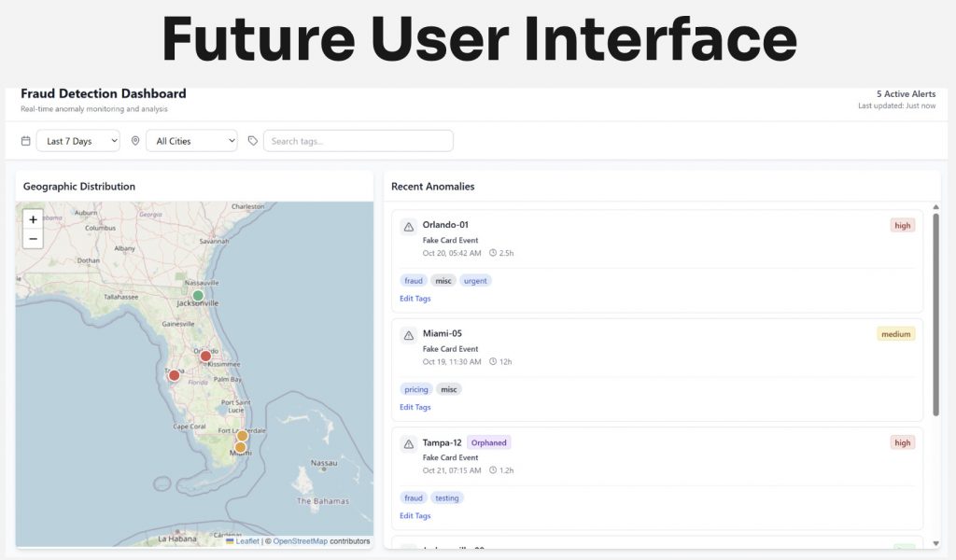Edit tags for Orlando-01 anomaly
The image size is (956, 560).
click(415, 299)
